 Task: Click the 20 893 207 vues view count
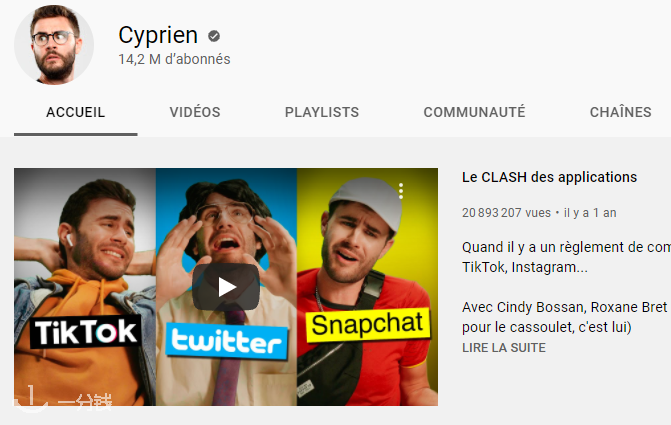[x=506, y=213]
